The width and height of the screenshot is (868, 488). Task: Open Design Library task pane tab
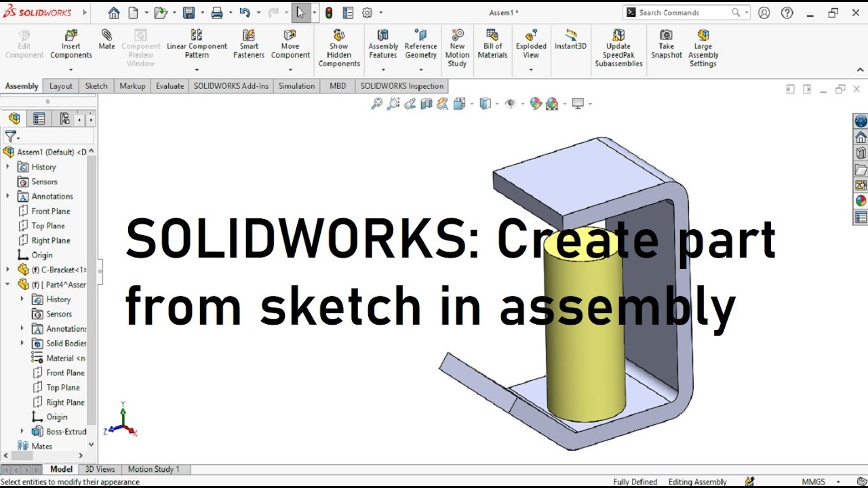tap(861, 153)
